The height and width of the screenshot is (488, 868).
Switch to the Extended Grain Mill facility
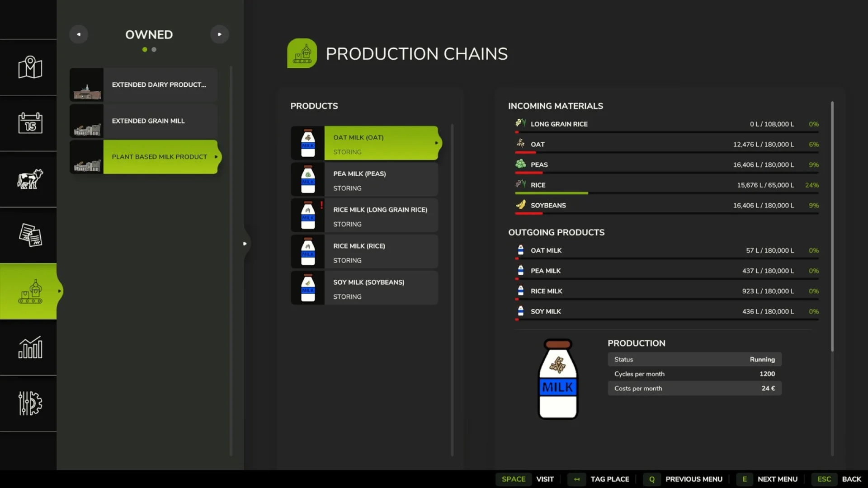148,121
